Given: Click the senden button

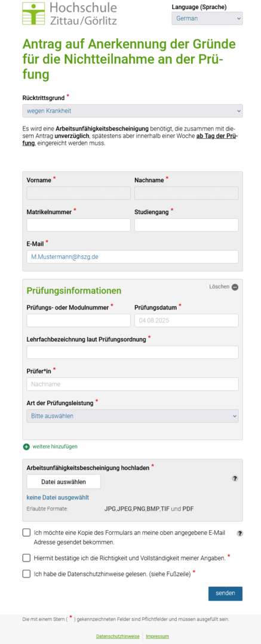Looking at the screenshot, I should click(225, 593).
